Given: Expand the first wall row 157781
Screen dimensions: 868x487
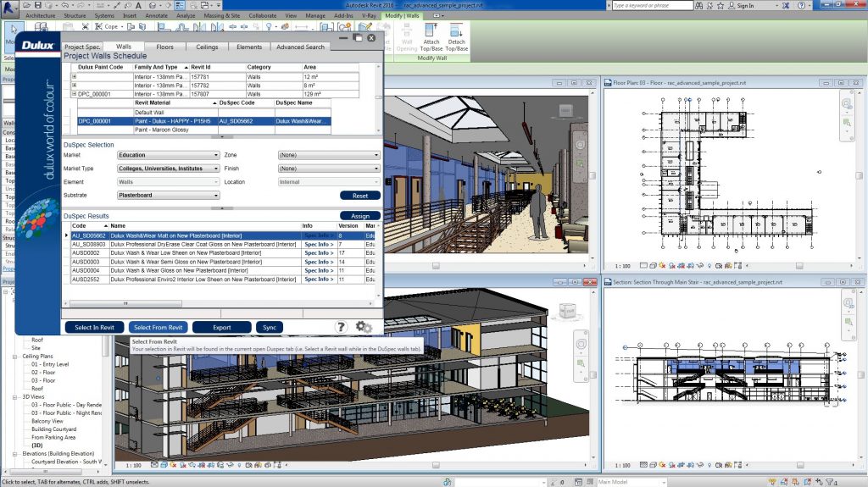Looking at the screenshot, I should click(x=75, y=77).
